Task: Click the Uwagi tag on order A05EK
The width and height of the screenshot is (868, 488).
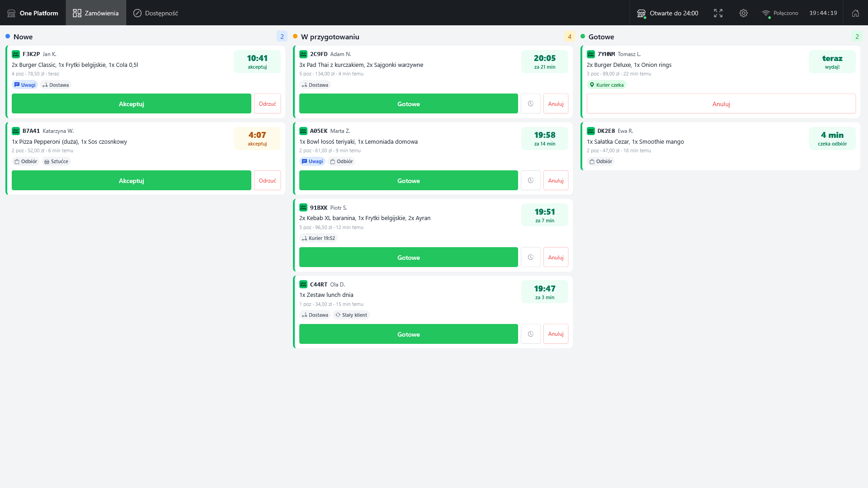Action: click(x=312, y=161)
